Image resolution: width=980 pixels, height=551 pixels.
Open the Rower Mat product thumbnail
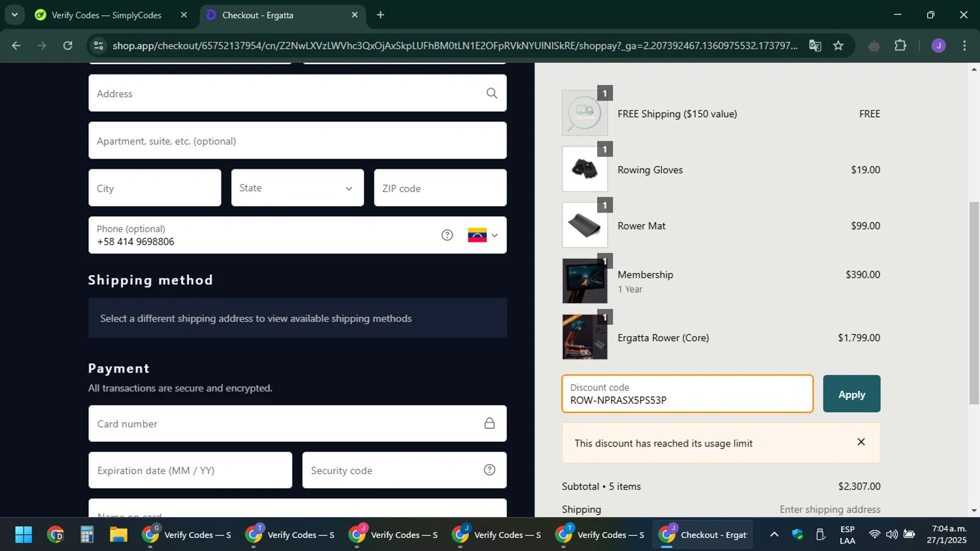point(585,225)
